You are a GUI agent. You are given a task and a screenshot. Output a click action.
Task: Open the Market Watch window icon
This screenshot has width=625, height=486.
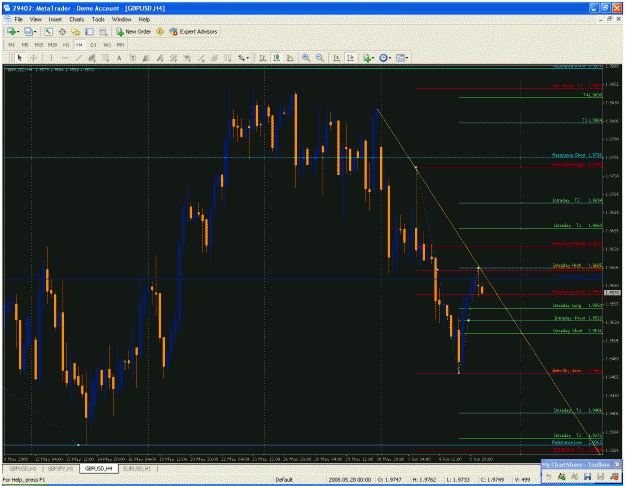[48, 31]
